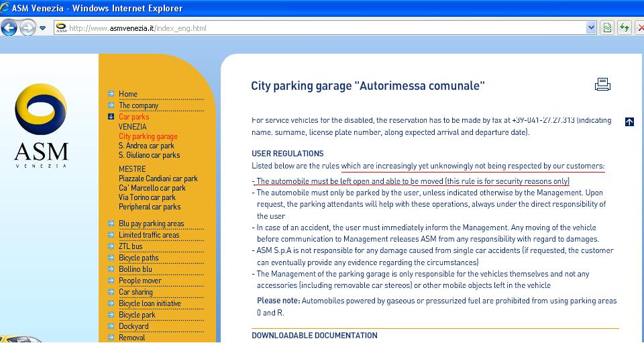The image size is (644, 343).
Task: Open People mover menu item
Action: tap(140, 281)
